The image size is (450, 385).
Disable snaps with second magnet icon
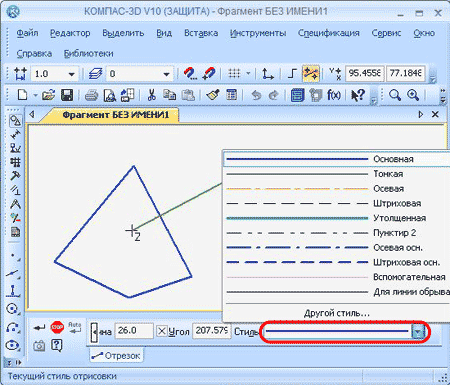pos(209,73)
